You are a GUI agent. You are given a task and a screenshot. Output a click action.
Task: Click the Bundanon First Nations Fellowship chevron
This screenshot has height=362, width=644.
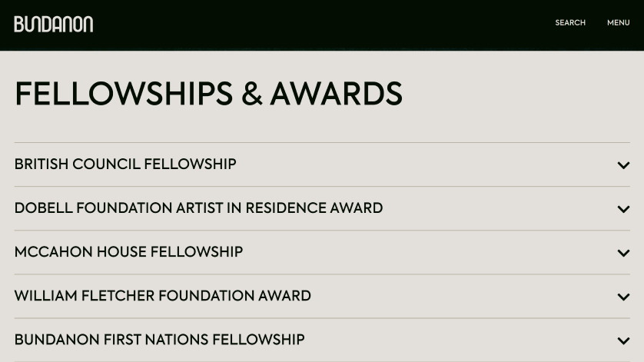tap(623, 340)
